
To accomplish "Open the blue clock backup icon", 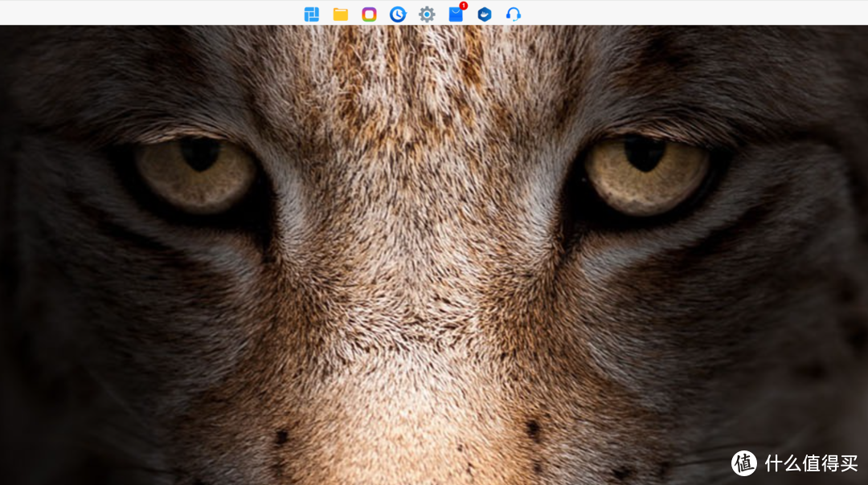I will point(398,14).
